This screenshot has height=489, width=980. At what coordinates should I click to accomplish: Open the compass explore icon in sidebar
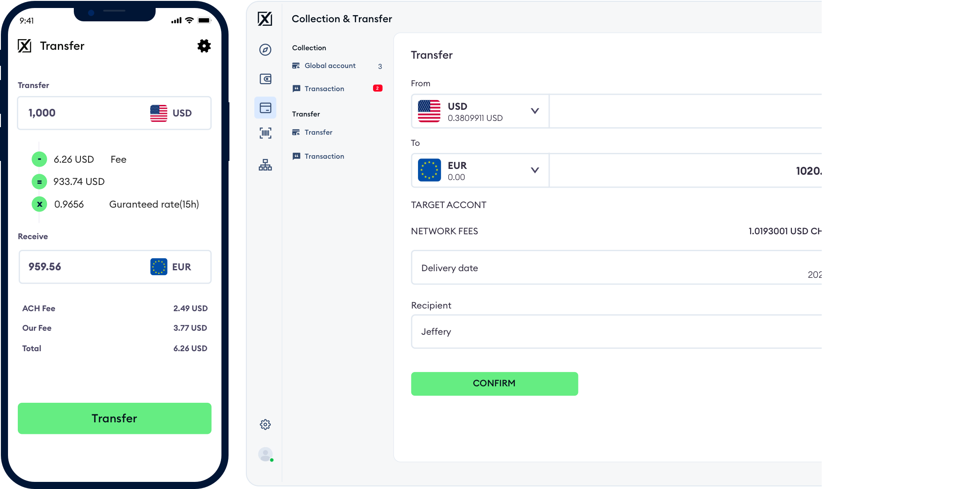click(x=265, y=50)
